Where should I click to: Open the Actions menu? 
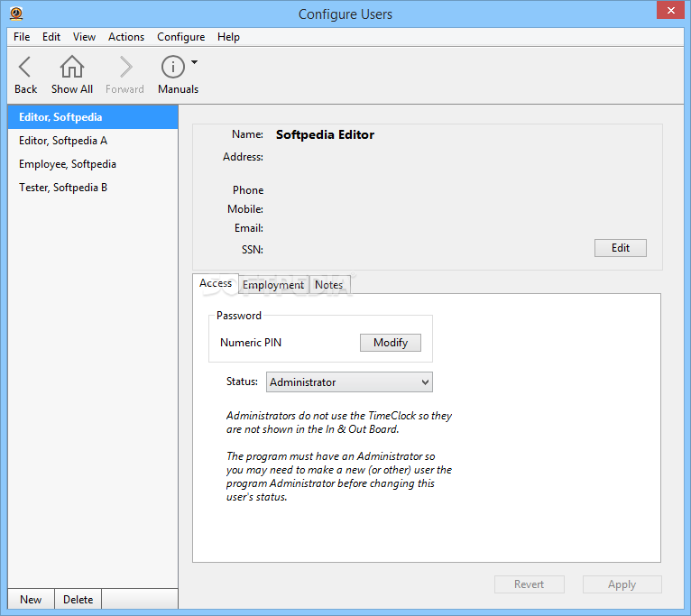pyautogui.click(x=126, y=37)
